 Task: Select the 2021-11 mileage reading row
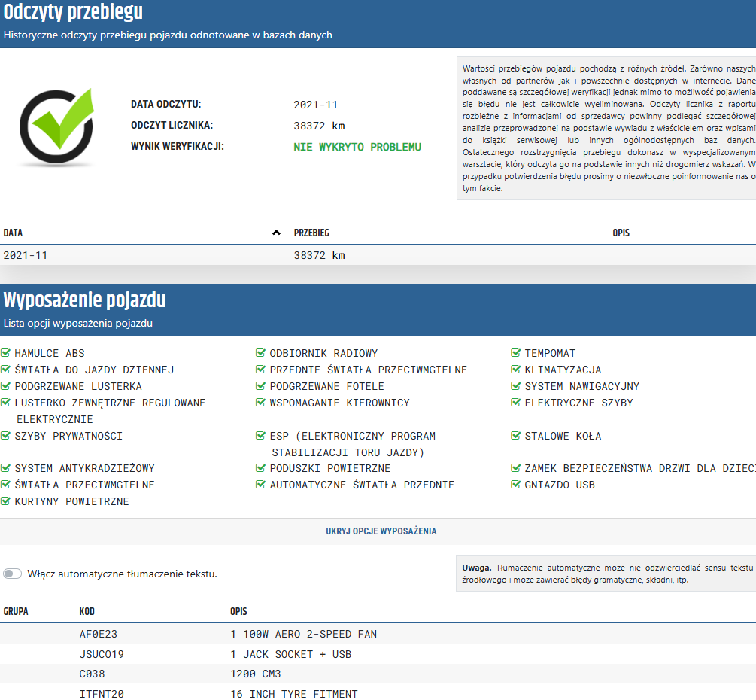pos(376,255)
